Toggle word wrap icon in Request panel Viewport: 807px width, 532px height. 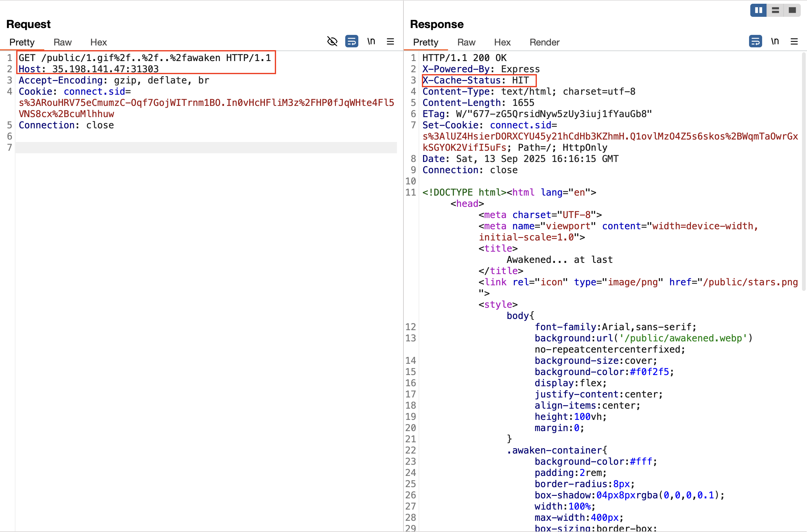[x=351, y=41]
